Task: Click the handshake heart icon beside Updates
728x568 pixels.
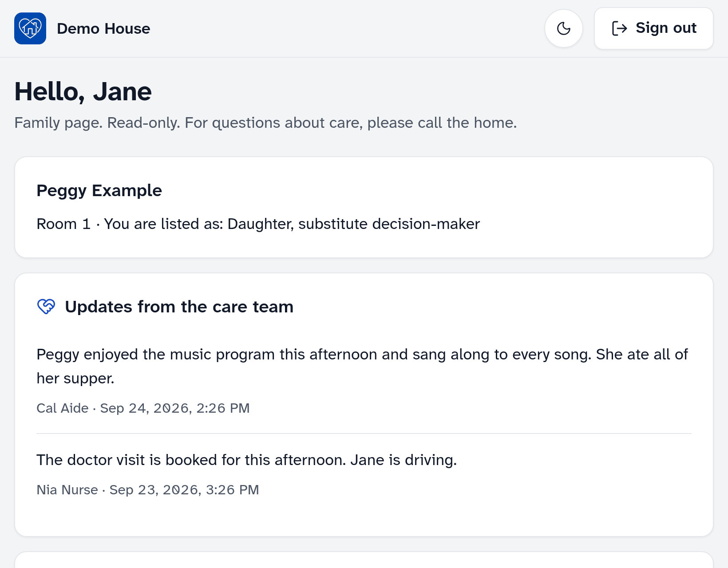Action: tap(46, 307)
